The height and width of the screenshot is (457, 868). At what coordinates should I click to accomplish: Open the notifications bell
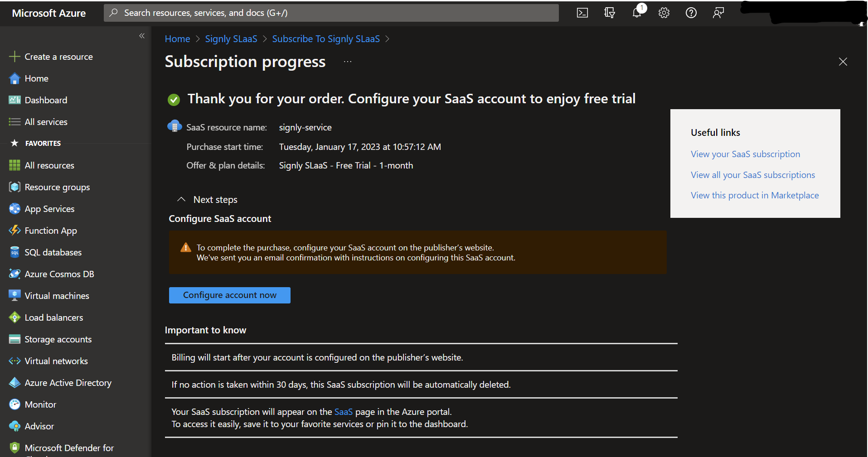[637, 13]
